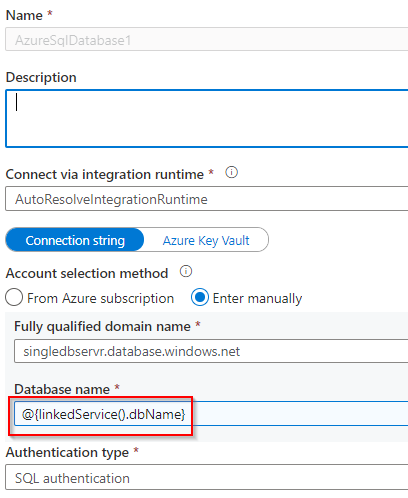Show Account selection method info icon
This screenshot has height=498, width=408.
[x=186, y=271]
